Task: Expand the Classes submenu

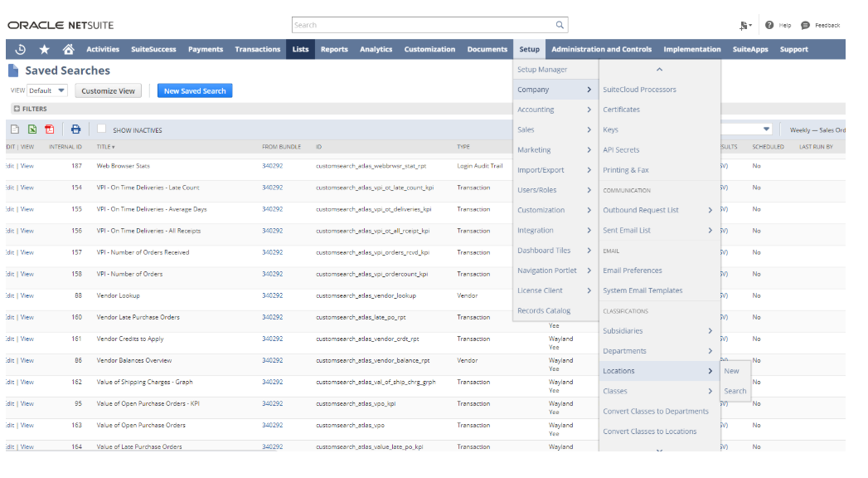Action: 659,391
